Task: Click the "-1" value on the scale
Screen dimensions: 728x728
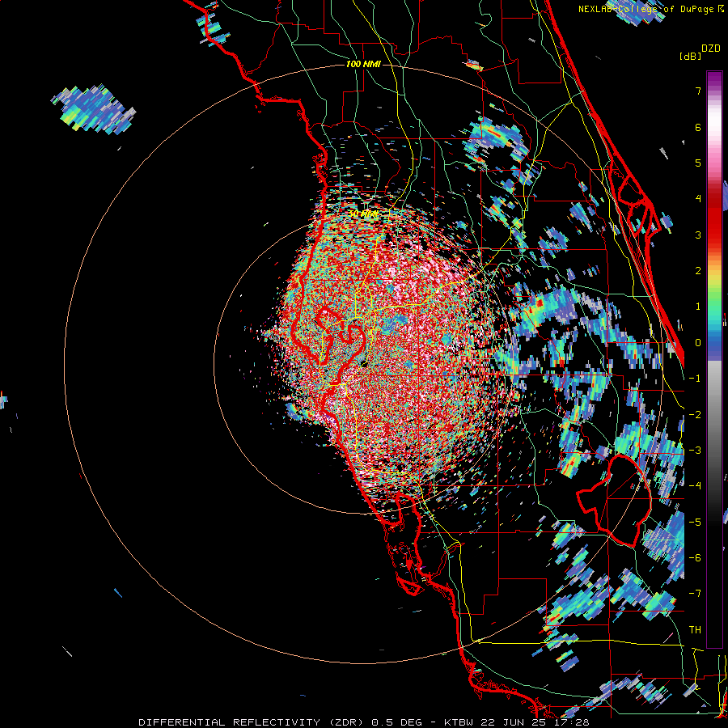Action: [695, 379]
